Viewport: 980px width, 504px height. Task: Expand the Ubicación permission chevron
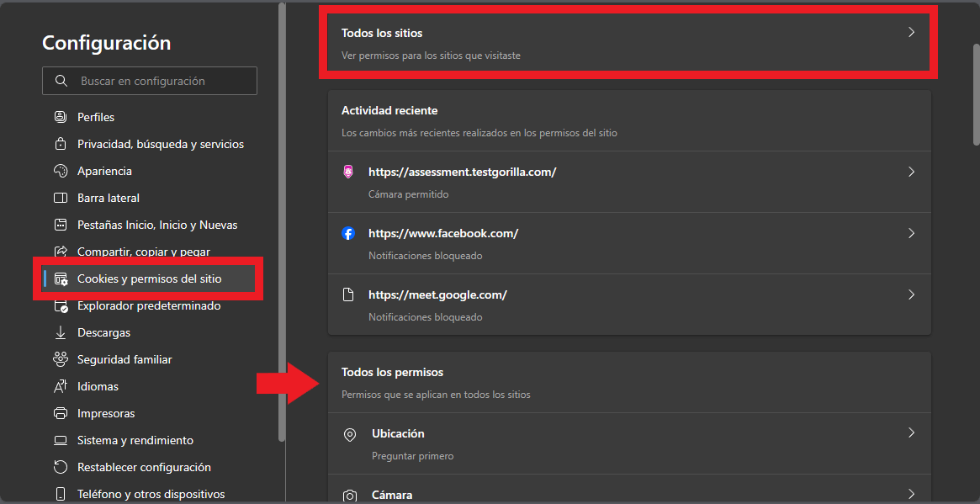click(911, 432)
